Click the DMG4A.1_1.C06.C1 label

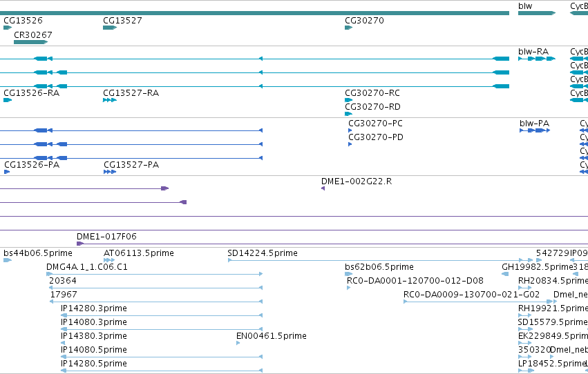pos(86,267)
